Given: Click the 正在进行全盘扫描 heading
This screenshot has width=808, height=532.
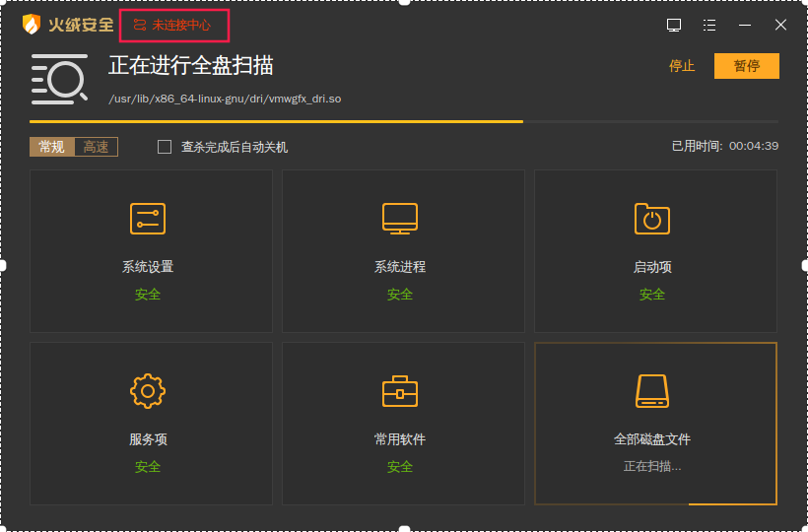Looking at the screenshot, I should (x=190, y=66).
